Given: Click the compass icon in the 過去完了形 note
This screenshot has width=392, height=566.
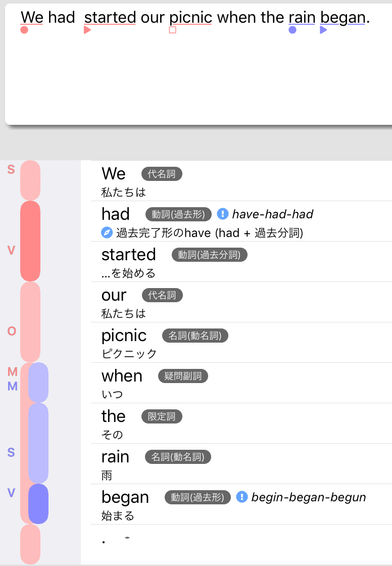Looking at the screenshot, I should coord(107,232).
